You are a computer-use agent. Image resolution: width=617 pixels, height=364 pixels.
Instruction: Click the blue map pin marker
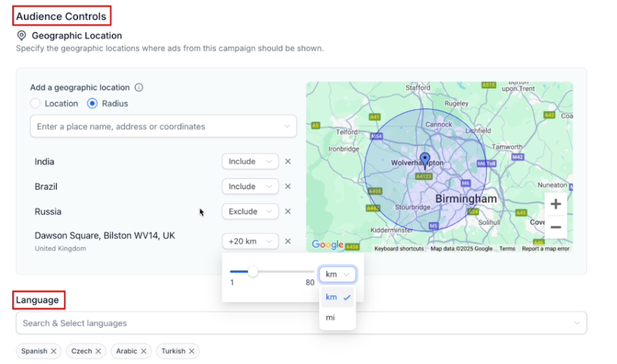425,159
